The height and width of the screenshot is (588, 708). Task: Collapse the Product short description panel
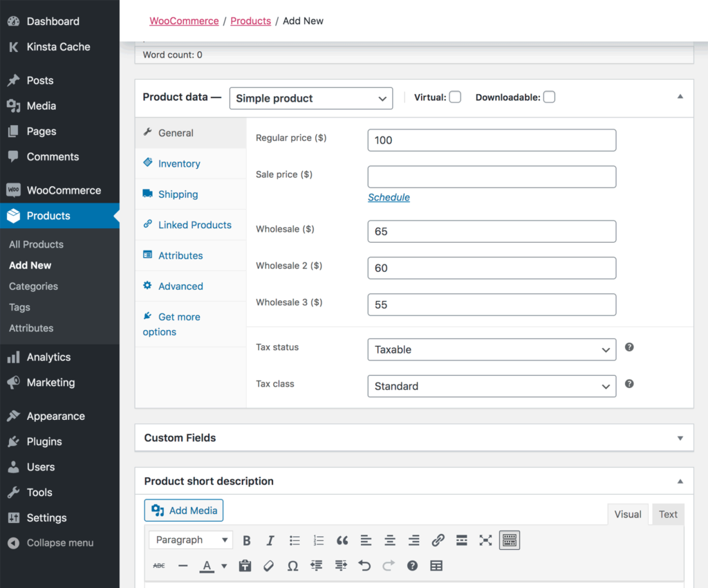(680, 481)
